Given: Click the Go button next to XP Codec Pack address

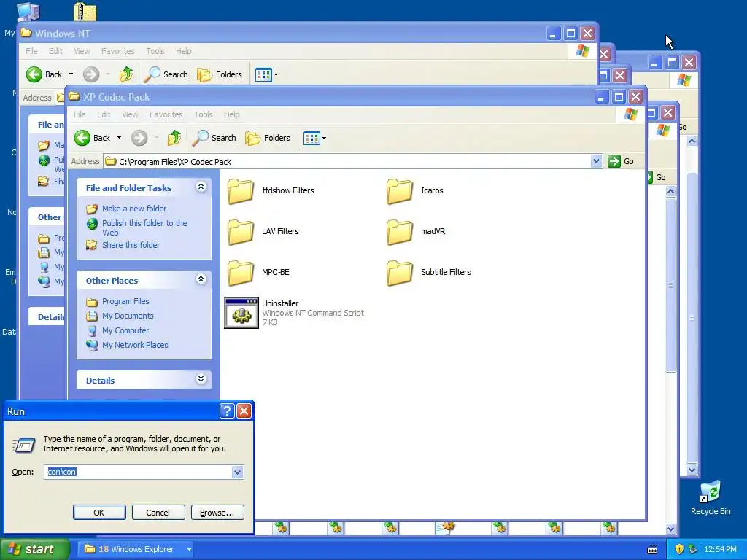Looking at the screenshot, I should pyautogui.click(x=621, y=161).
